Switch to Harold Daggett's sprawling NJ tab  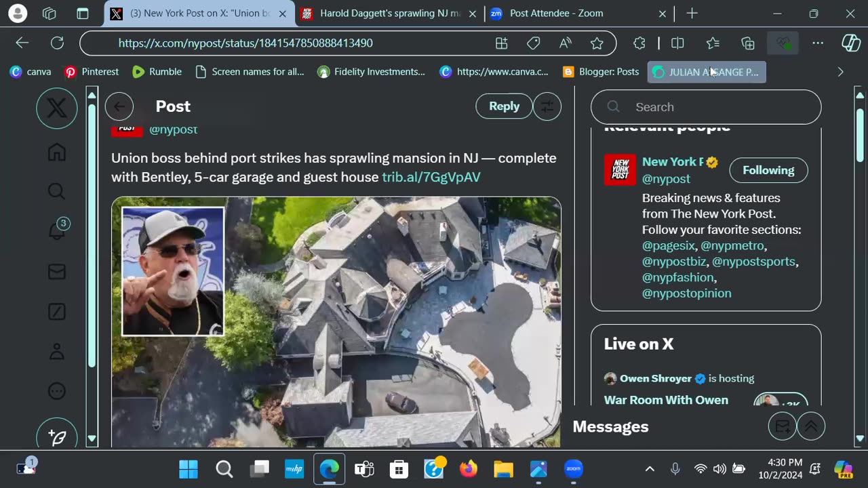390,14
